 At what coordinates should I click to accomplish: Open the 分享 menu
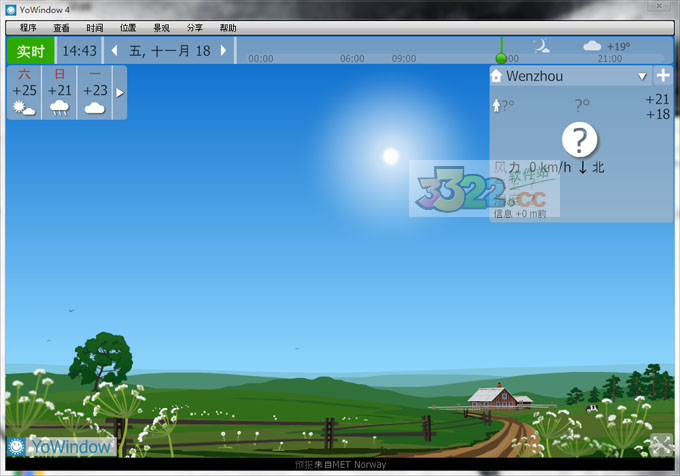click(195, 28)
